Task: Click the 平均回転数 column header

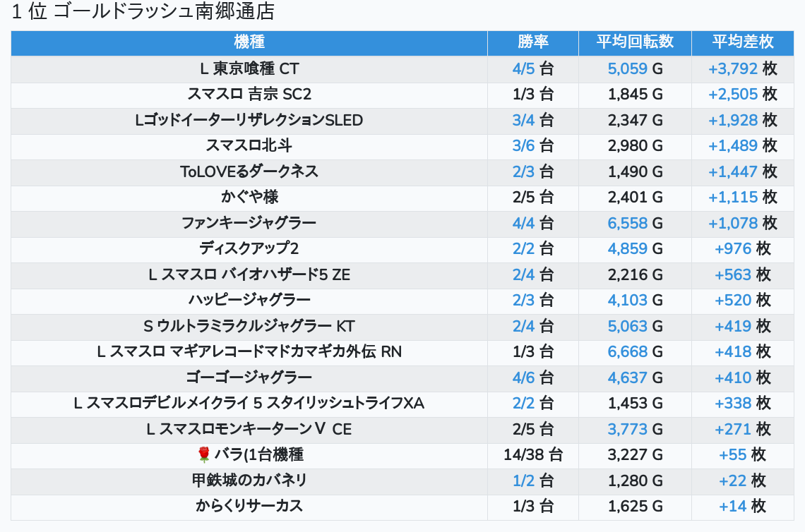Action: pyautogui.click(x=635, y=42)
